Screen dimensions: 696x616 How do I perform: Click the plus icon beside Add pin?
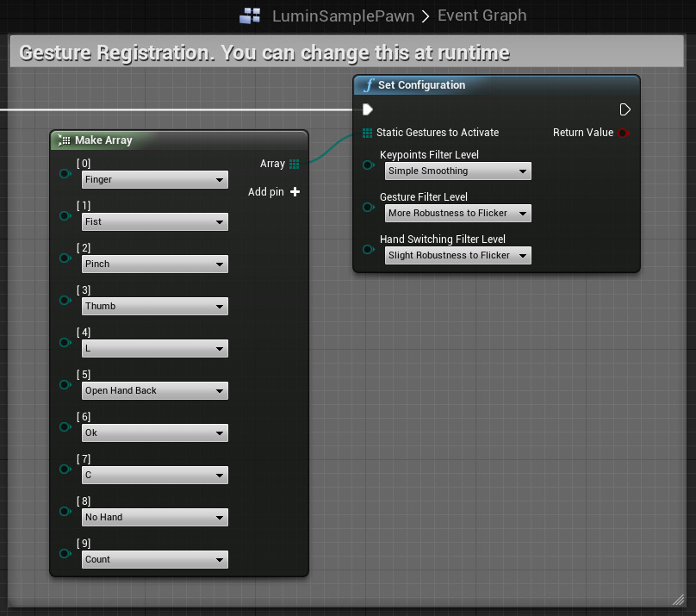[x=295, y=192]
